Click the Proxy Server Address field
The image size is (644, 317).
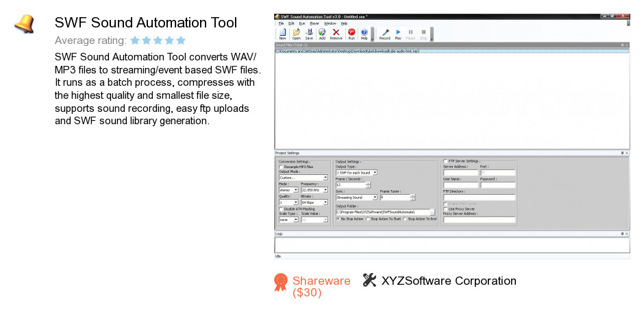pos(480,220)
